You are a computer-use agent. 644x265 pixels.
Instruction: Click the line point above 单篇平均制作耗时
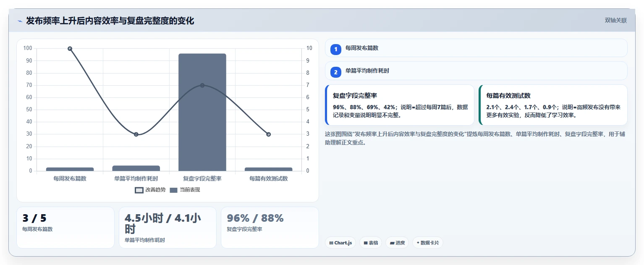pyautogui.click(x=136, y=134)
